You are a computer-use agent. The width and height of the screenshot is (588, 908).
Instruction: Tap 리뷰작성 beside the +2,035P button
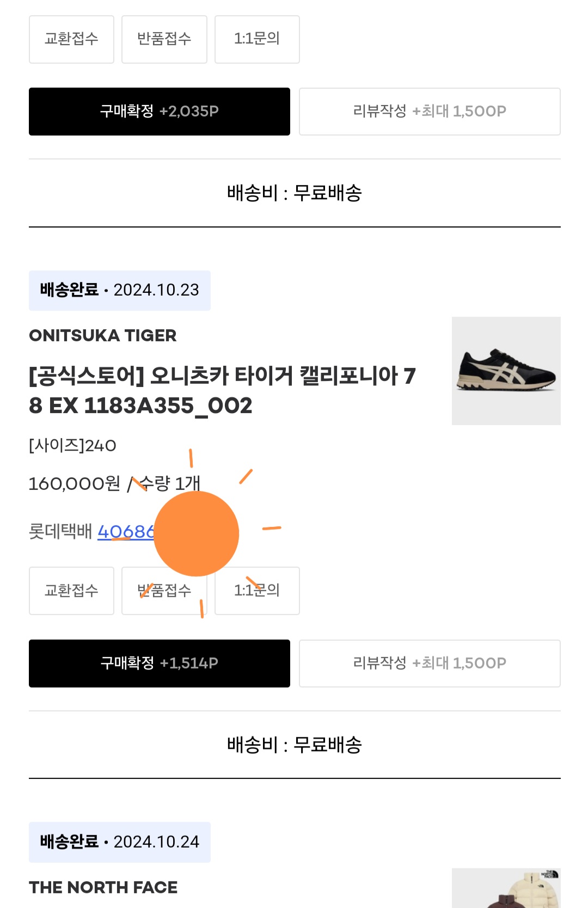pos(430,111)
